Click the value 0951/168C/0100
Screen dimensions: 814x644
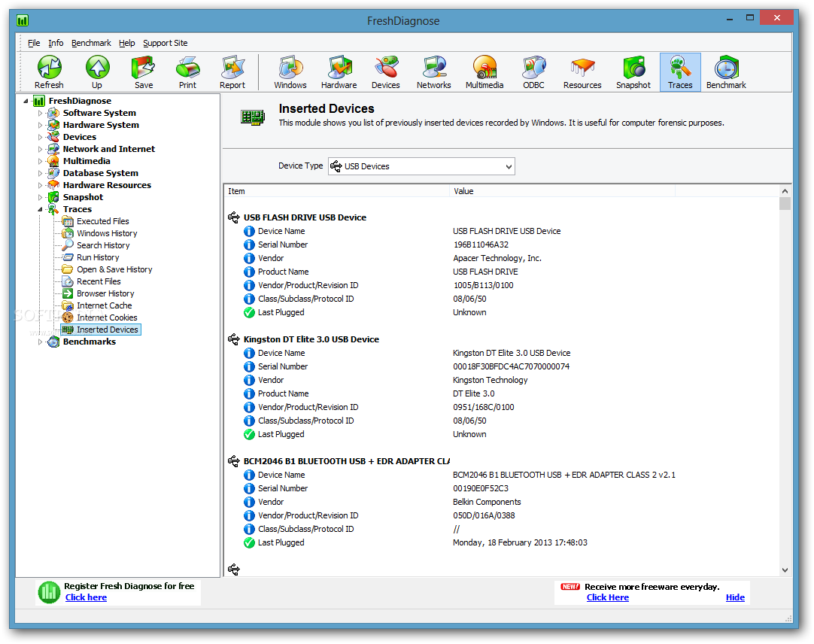(483, 407)
